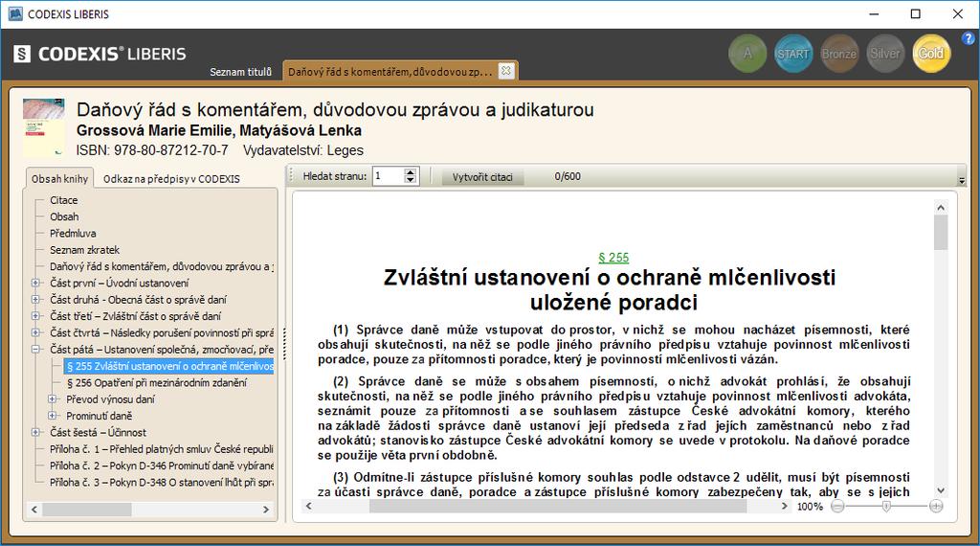Click the toolbar drag grip handle
Viewport: 980px width, 546px height.
coord(291,176)
